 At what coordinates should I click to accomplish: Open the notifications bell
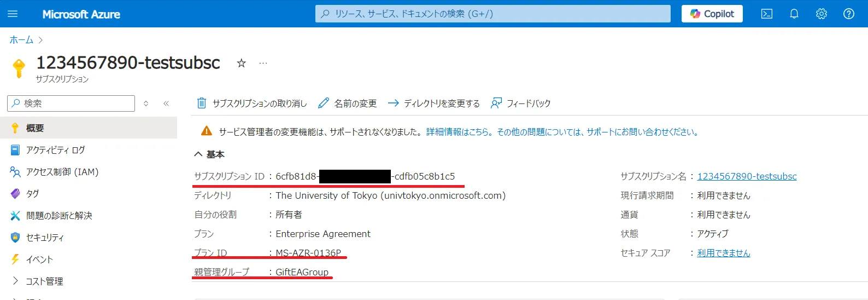coord(794,14)
